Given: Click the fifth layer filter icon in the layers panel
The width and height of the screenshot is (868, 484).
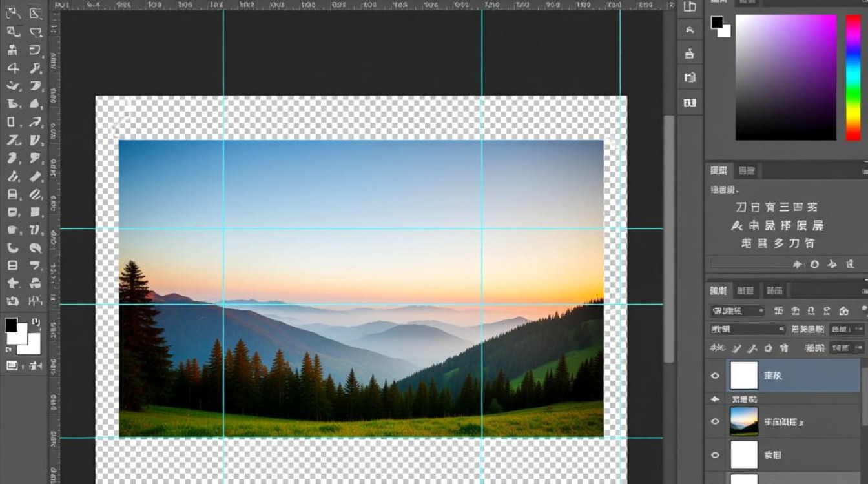Looking at the screenshot, I should 844,311.
